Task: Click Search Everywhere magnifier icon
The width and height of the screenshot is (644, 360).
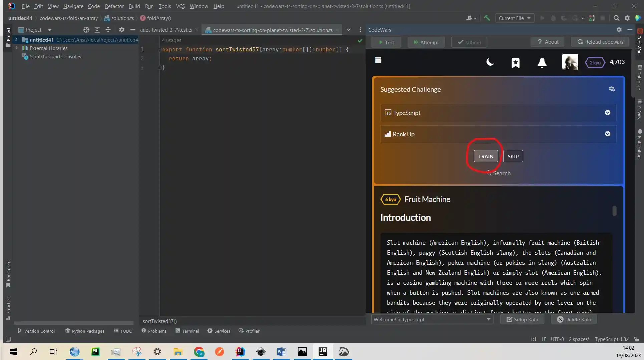Action: tap(616, 18)
